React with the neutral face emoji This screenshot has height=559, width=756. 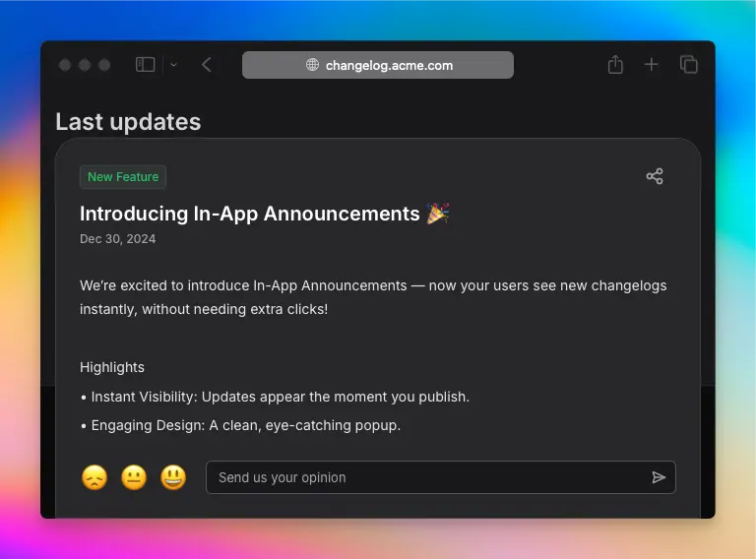click(x=134, y=477)
